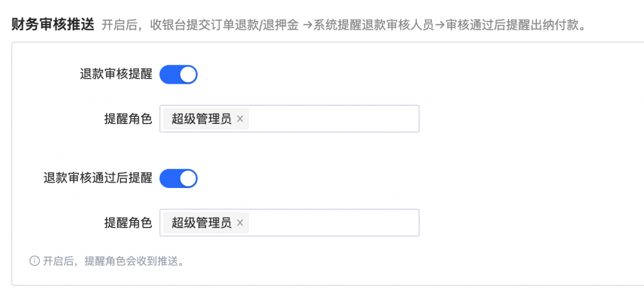The height and width of the screenshot is (298, 644).
Task: Remove 超级管理员 tag under 退款审核提醒
Action: coord(240,119)
